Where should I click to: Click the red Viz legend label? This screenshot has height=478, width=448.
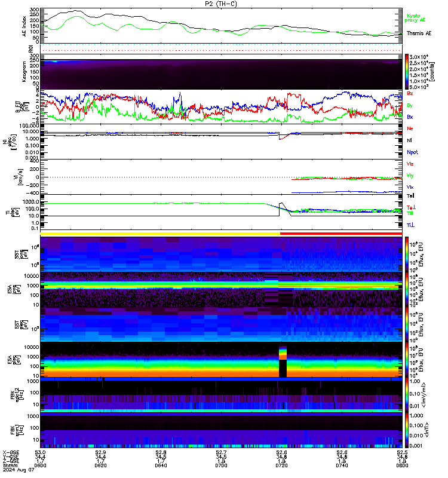[410, 164]
